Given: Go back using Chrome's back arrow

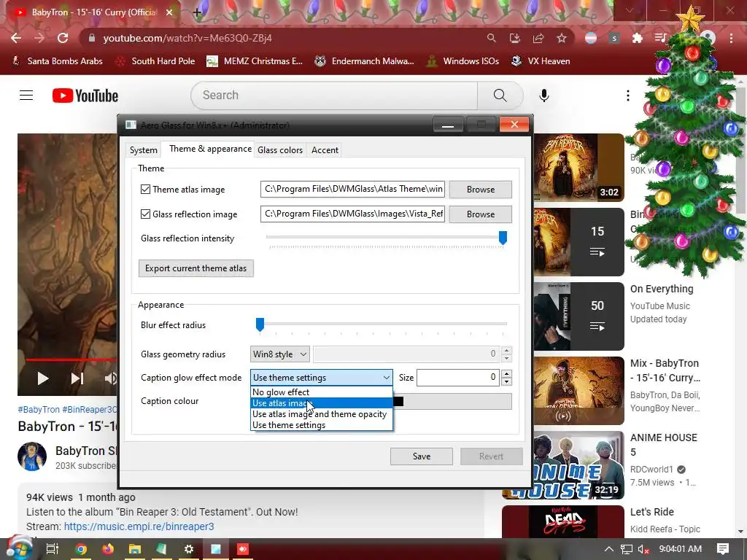Looking at the screenshot, I should point(16,38).
